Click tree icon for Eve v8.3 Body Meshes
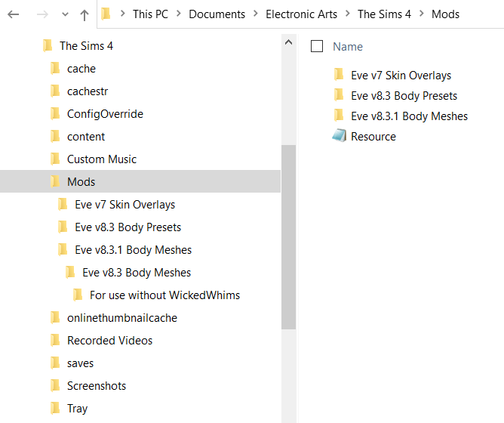 pyautogui.click(x=70, y=272)
